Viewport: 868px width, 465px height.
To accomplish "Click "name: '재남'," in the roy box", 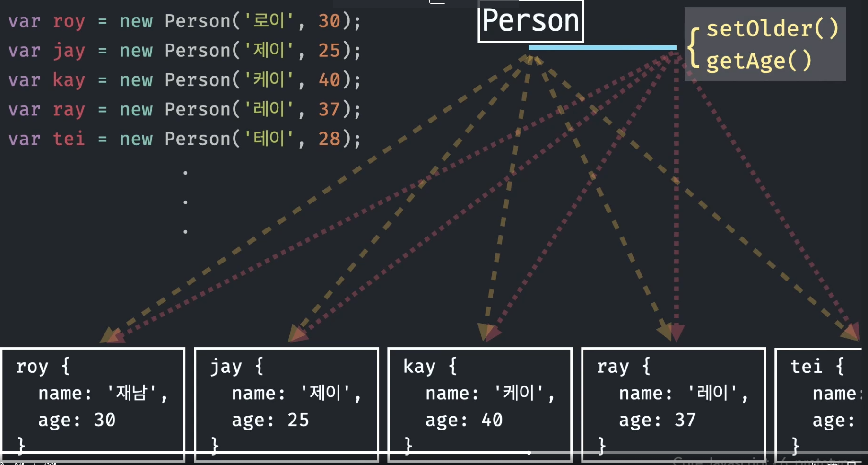I will [103, 393].
